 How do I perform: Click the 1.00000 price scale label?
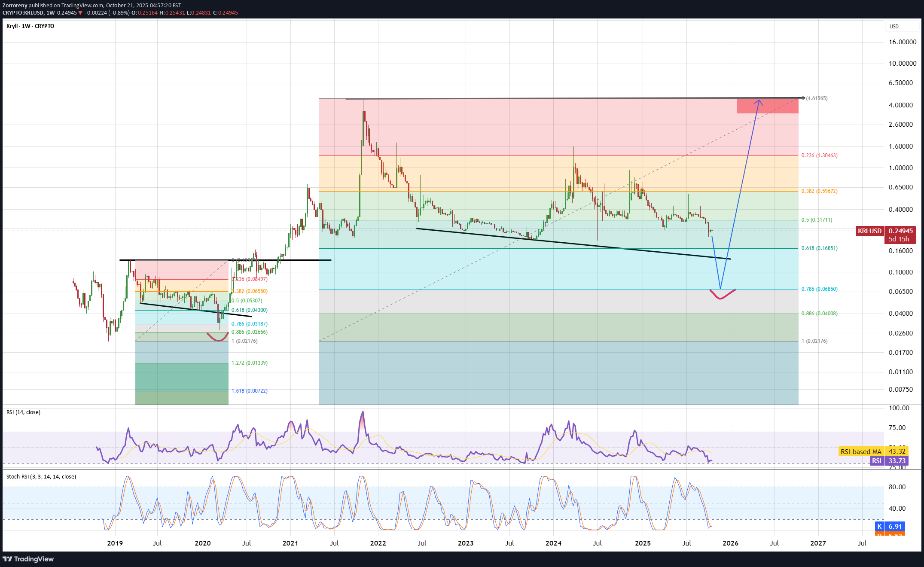pyautogui.click(x=900, y=168)
